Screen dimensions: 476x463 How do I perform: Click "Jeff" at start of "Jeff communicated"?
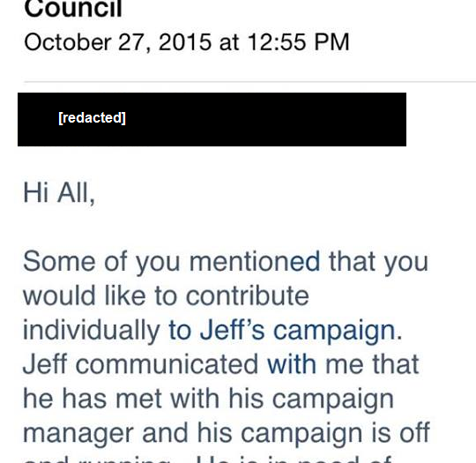pyautogui.click(x=45, y=364)
